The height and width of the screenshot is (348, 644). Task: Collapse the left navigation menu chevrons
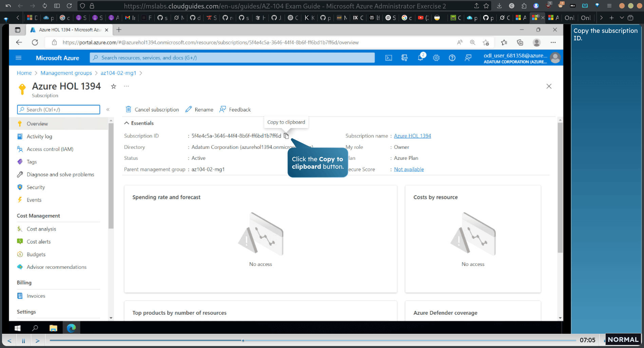point(108,109)
